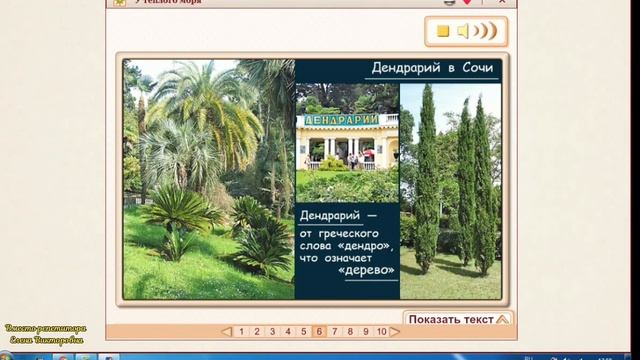Image resolution: width=640 pixels, height=360 pixels.
Task: Click the Дендрарий entrance building photo
Action: 347,143
